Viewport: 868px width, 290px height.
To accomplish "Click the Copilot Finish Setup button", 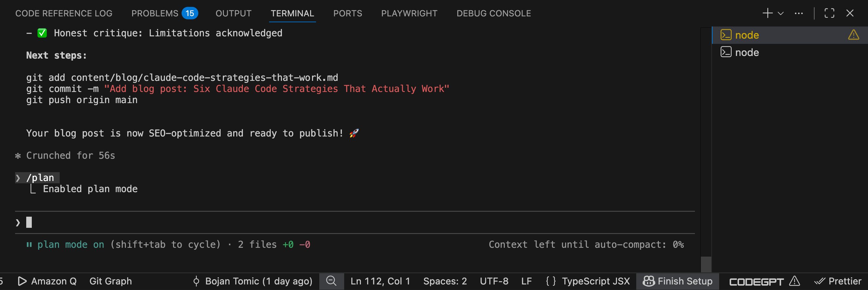I will [678, 281].
